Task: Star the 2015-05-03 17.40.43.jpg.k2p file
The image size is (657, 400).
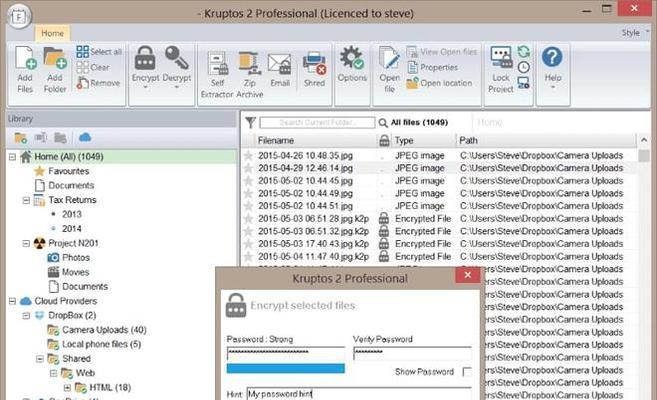Action: 248,244
